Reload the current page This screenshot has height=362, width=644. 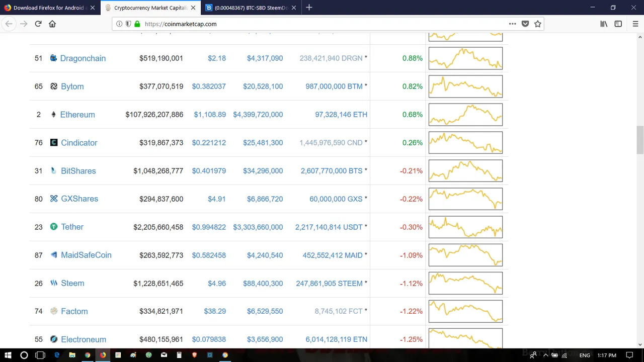tap(38, 24)
